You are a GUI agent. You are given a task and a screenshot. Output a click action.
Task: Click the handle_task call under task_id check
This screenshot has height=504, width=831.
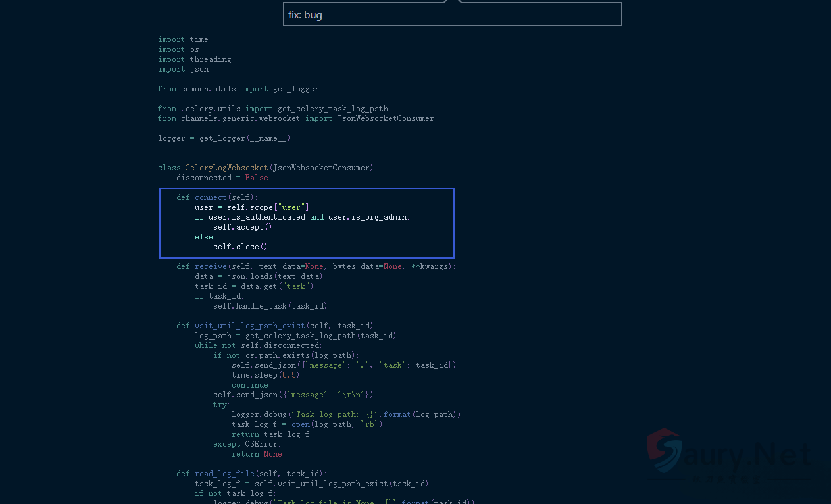(x=272, y=305)
